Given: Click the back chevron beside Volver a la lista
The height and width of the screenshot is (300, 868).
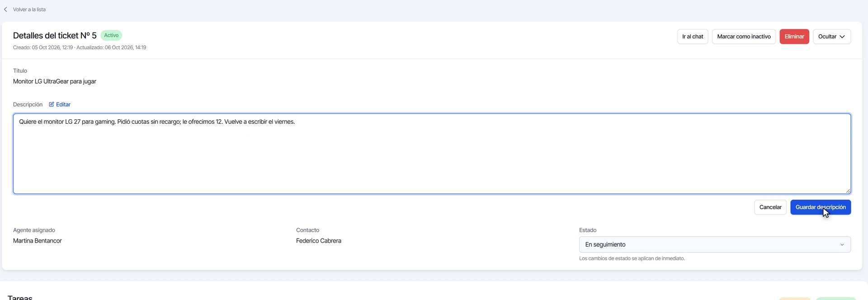Looking at the screenshot, I should 5,9.
